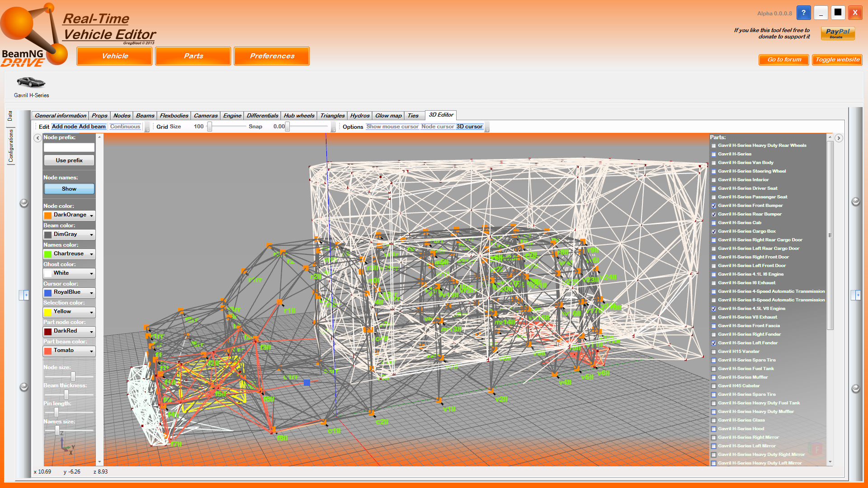This screenshot has height=488, width=868.
Task: Click the left edge plus expander icon
Action: point(26,295)
